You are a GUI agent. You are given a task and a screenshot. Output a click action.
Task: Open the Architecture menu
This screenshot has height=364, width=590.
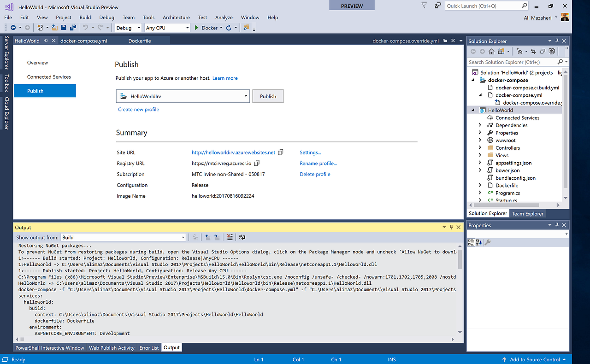click(176, 18)
